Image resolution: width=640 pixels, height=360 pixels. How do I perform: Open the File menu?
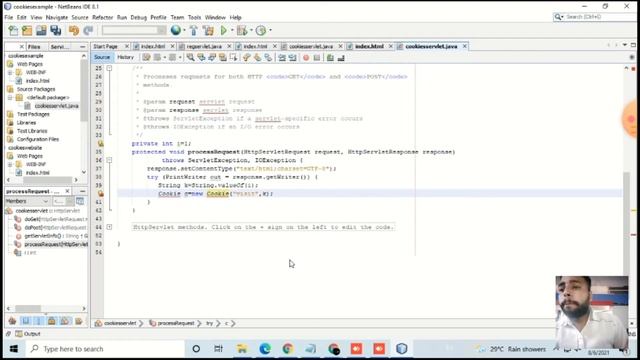click(9, 18)
